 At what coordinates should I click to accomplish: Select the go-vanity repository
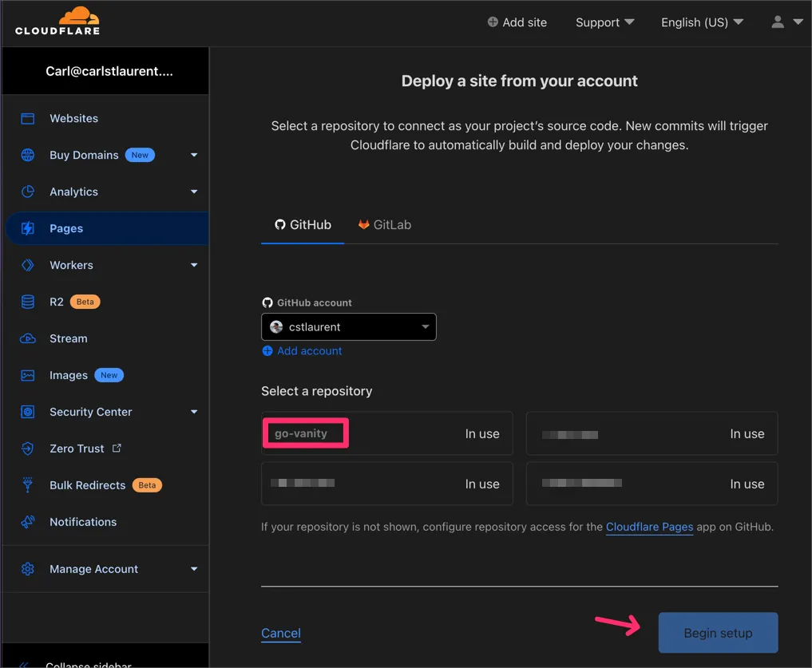coord(306,433)
